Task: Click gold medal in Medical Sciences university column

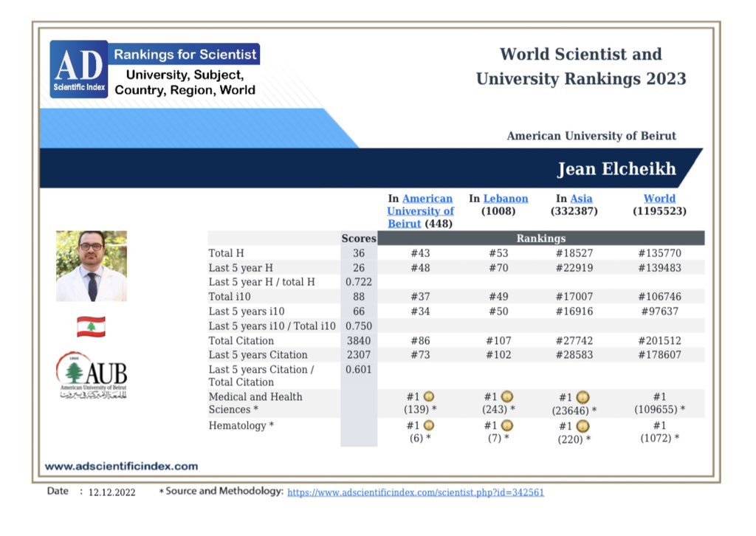Action: [429, 396]
